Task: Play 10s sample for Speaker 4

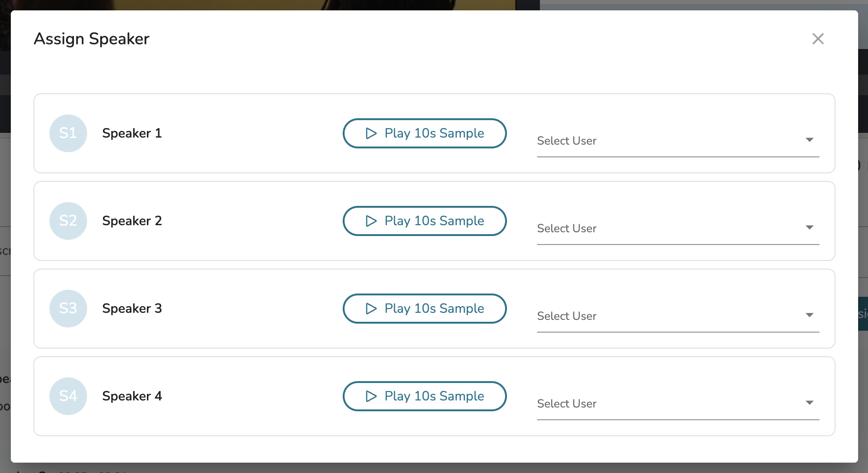Action: point(425,396)
